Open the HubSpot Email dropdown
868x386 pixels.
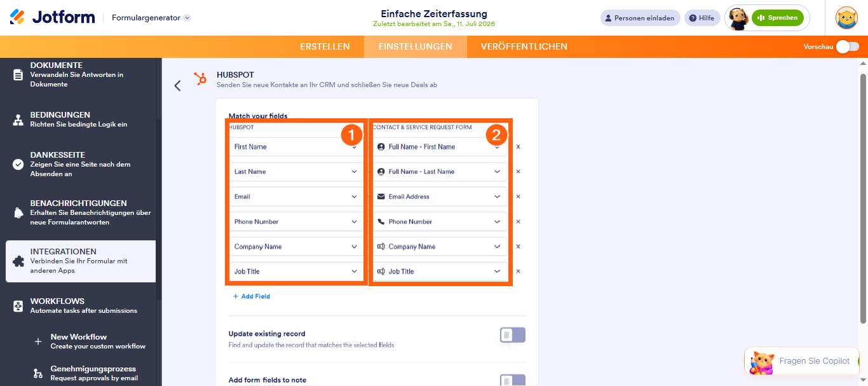click(x=295, y=196)
